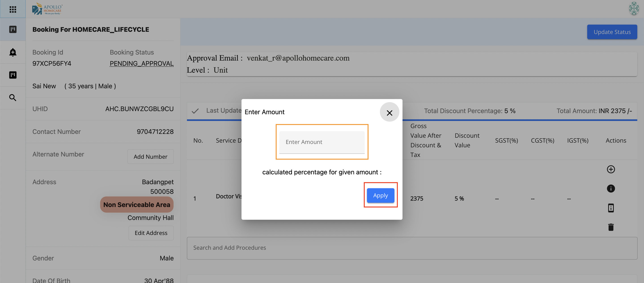Open the user avatar in top-right corner

pyautogui.click(x=634, y=9)
